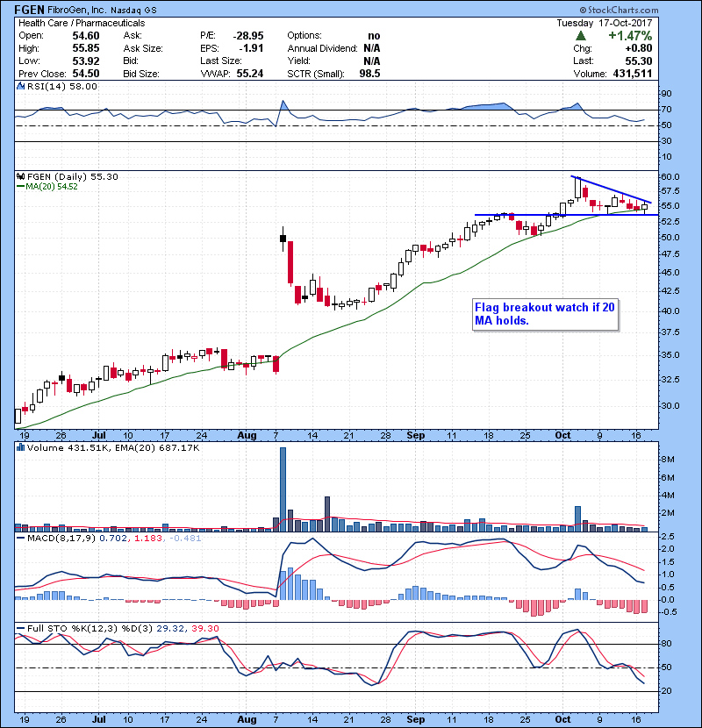The height and width of the screenshot is (728, 702).
Task: Click the volume bars icon beside Volume label
Action: pyautogui.click(x=20, y=447)
